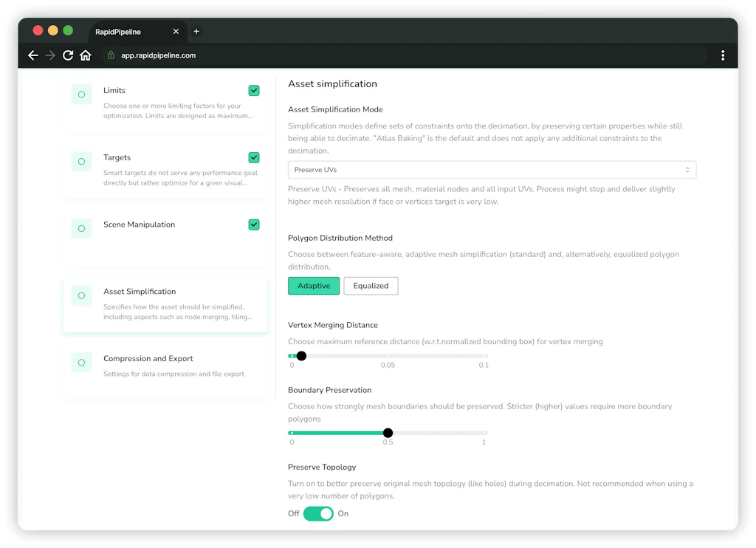Click the Compression and Export status icon
Image resolution: width=756 pixels, height=548 pixels.
click(x=81, y=363)
